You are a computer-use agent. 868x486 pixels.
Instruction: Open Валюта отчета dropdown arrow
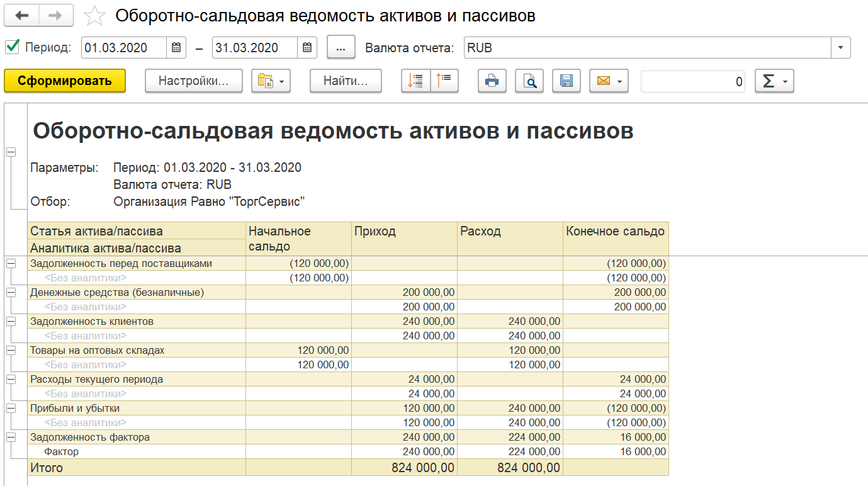(x=841, y=48)
